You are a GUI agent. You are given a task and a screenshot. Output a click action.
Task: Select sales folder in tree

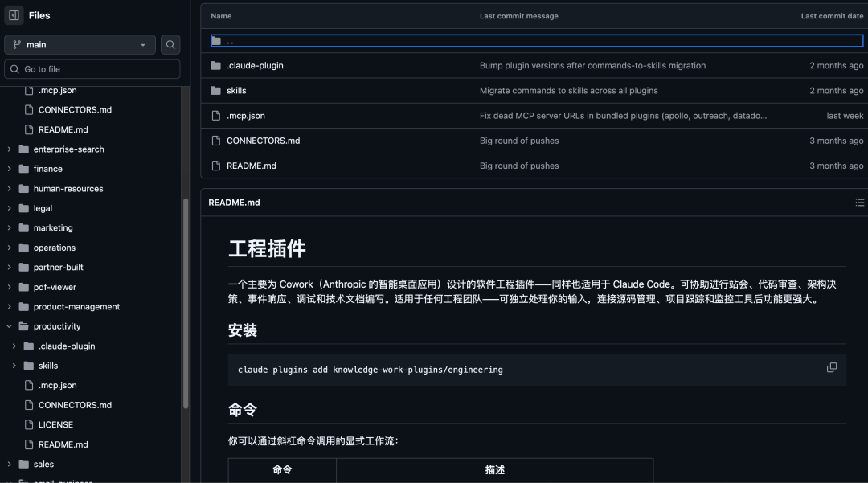click(x=43, y=465)
